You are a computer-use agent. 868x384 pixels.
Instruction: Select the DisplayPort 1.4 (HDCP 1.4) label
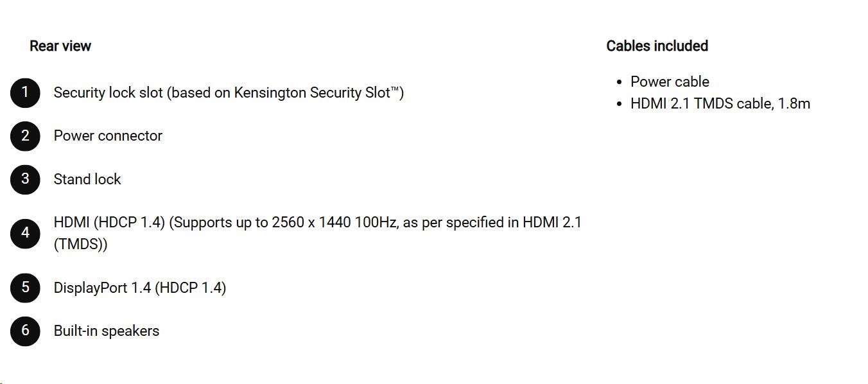140,288
